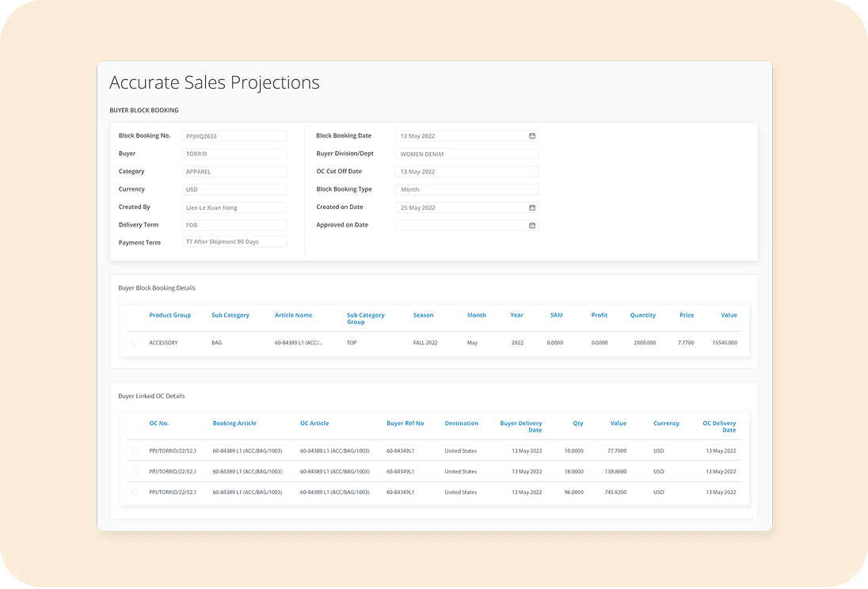Open the Approved on Date calendar icon
The width and height of the screenshot is (868, 589).
532,226
